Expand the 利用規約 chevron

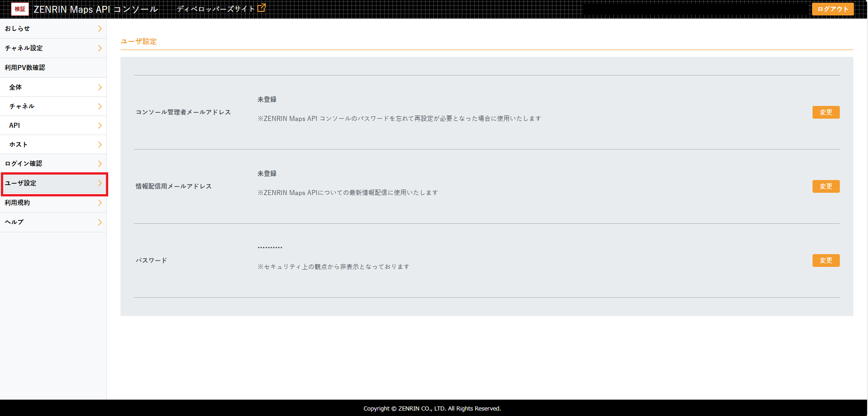click(x=100, y=203)
